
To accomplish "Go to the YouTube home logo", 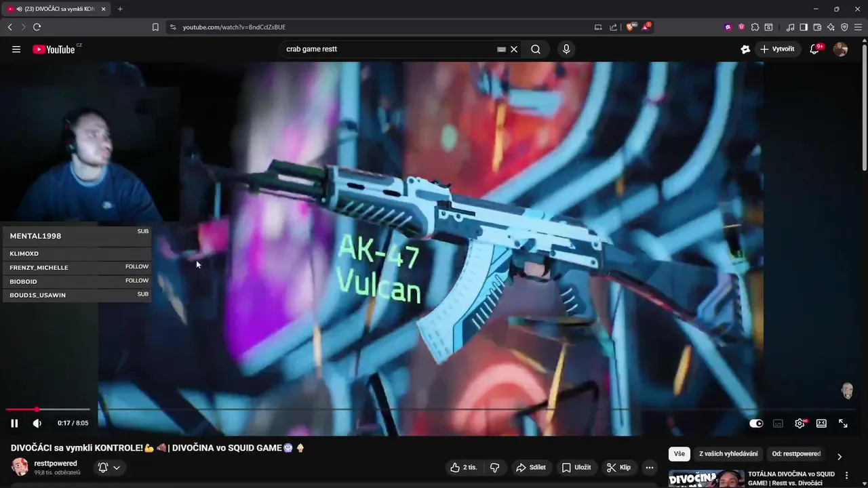I will [54, 49].
